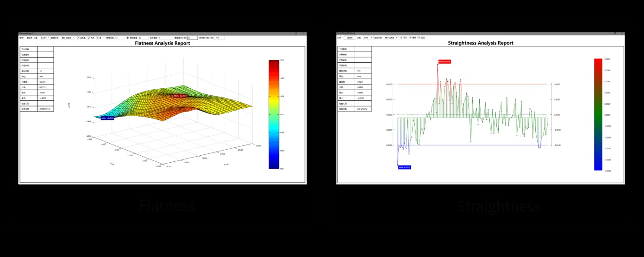Minimize the Straightness analysis window
Viewport: 644px width, 257px height.
(x=608, y=33)
